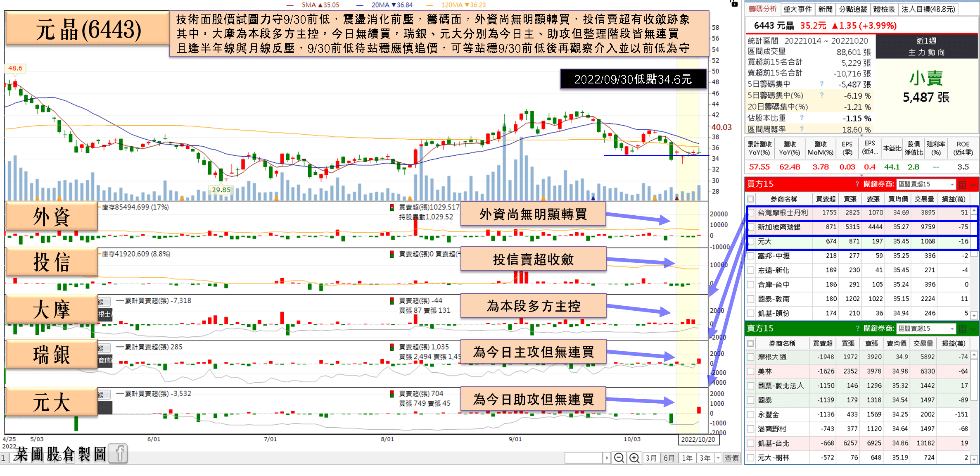This screenshot has height=476, width=980.
Task: Tick checkbox for 美林 seller row
Action: [x=751, y=371]
